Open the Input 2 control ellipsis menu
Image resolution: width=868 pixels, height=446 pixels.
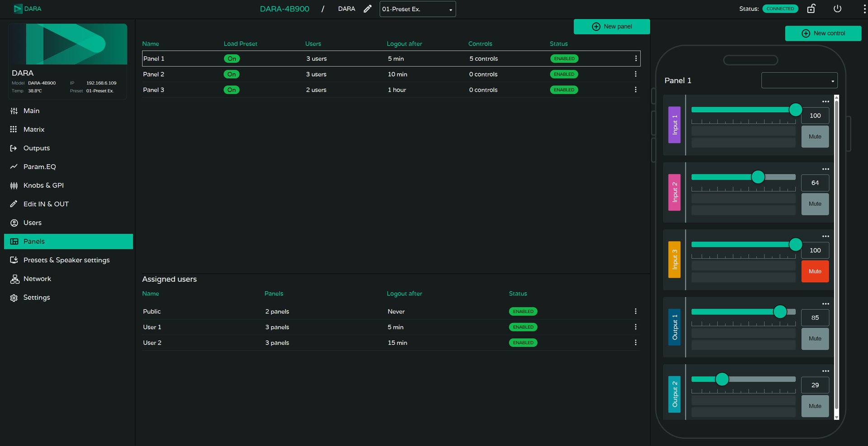(826, 169)
